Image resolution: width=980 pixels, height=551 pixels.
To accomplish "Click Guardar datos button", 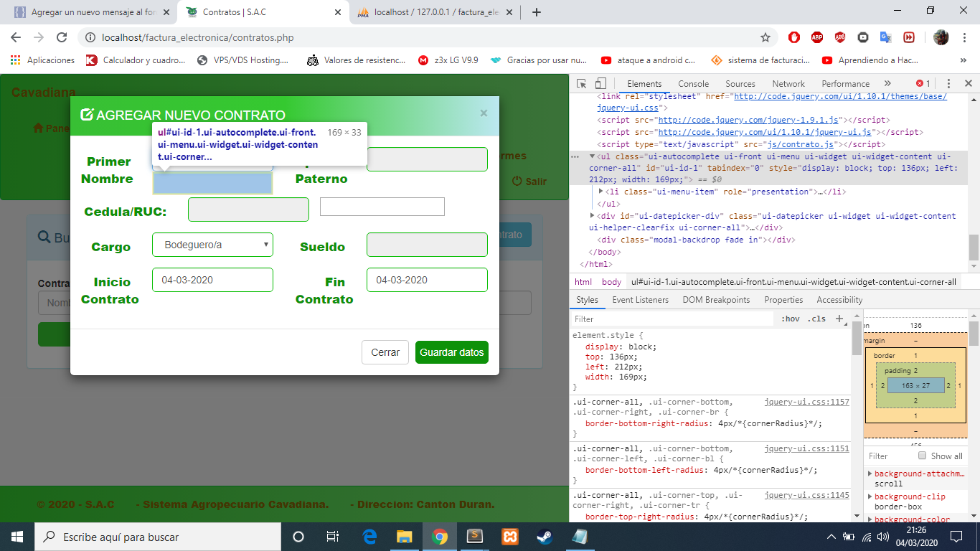I will click(452, 352).
